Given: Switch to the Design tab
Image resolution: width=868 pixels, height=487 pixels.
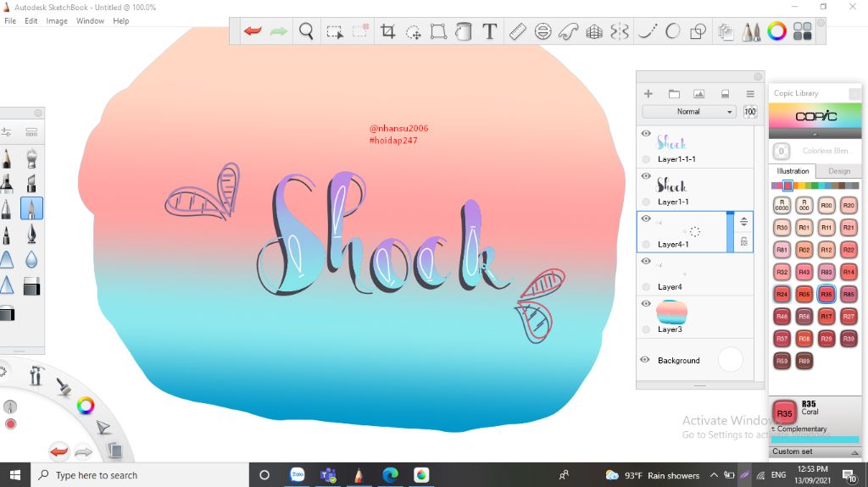Looking at the screenshot, I should (x=839, y=171).
